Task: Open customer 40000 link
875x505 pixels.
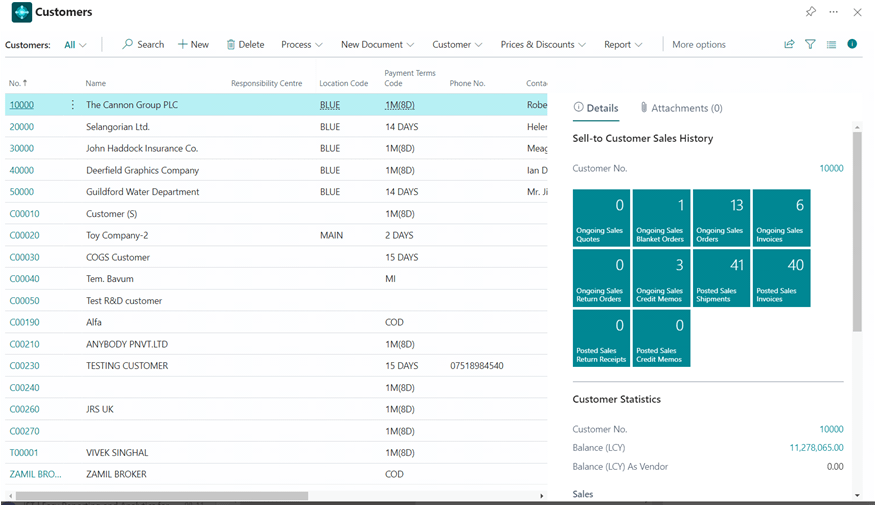Action: (x=22, y=170)
